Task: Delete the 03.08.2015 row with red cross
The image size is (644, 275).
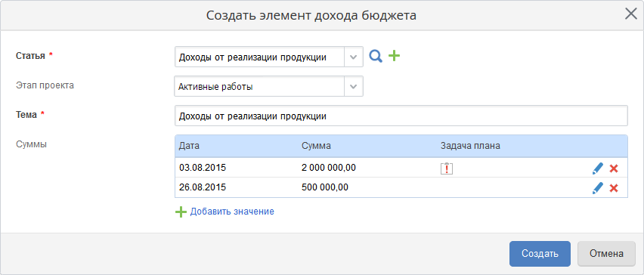Action: coord(614,168)
